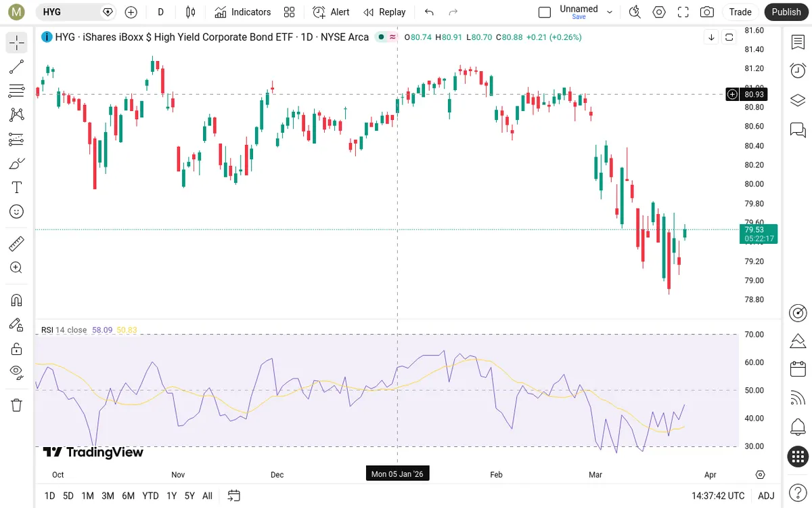Viewport: 812px width, 508px height.
Task: Select the text annotation tool
Action: [x=17, y=188]
